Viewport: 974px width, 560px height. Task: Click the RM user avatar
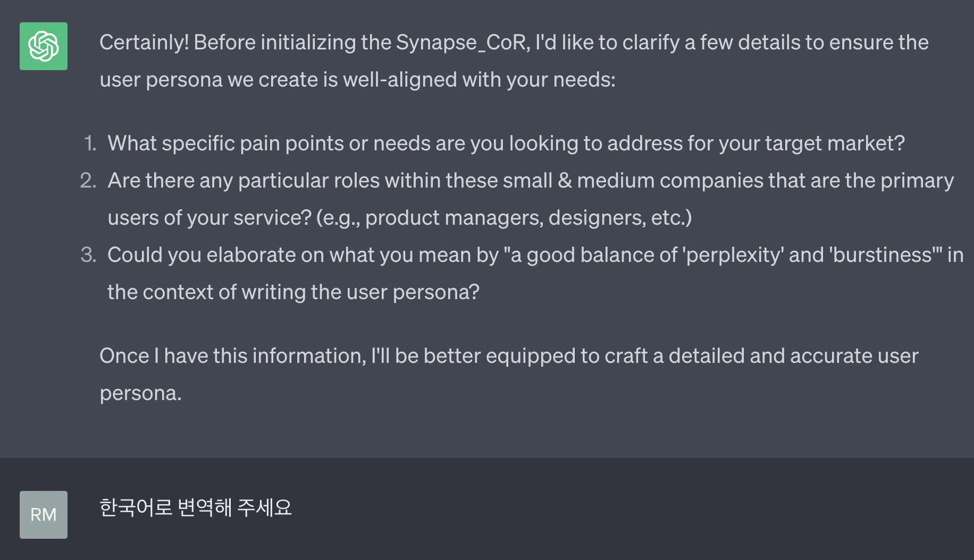click(x=44, y=514)
